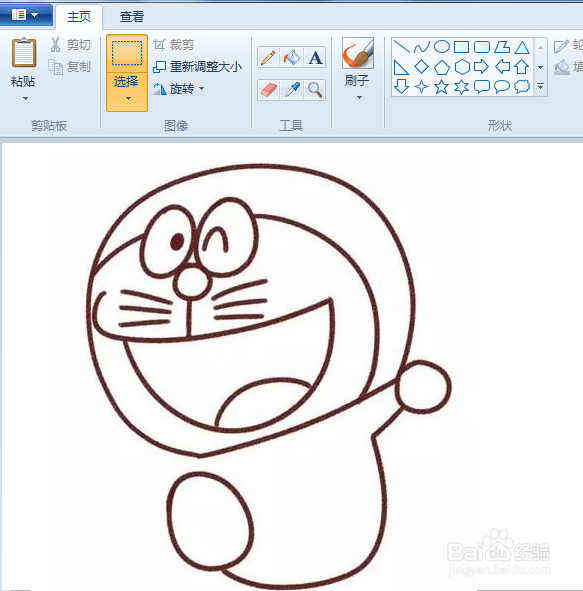Select the down arrow shape

coord(401,87)
